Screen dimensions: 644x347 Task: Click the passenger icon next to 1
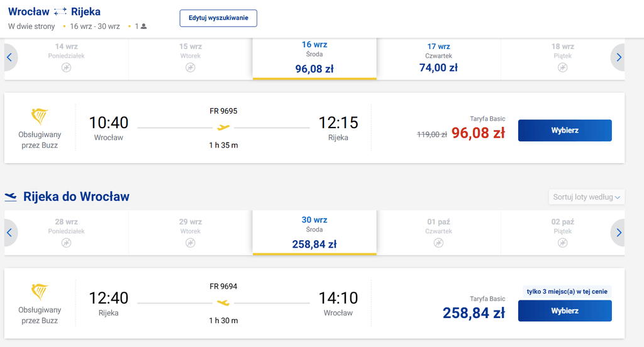click(144, 26)
